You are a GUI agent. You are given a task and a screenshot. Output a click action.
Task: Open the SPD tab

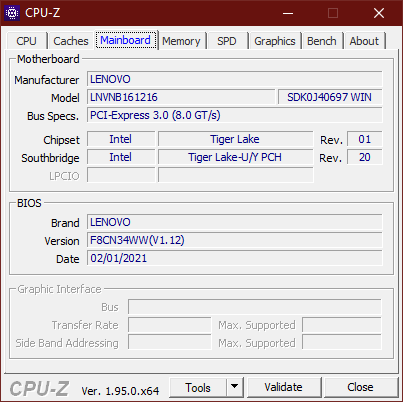click(227, 41)
